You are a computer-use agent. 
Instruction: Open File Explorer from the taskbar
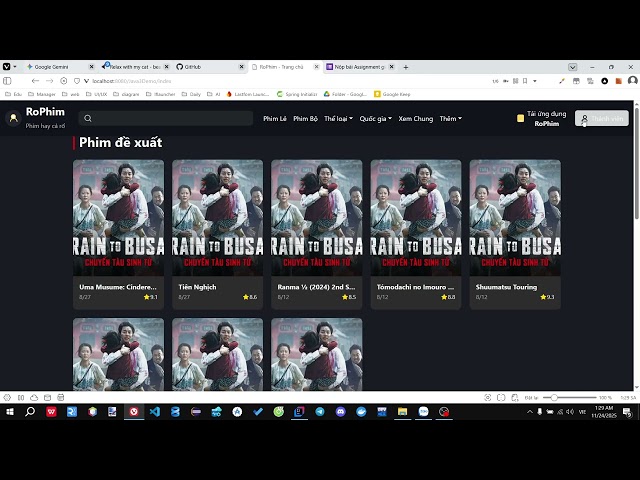tap(402, 412)
